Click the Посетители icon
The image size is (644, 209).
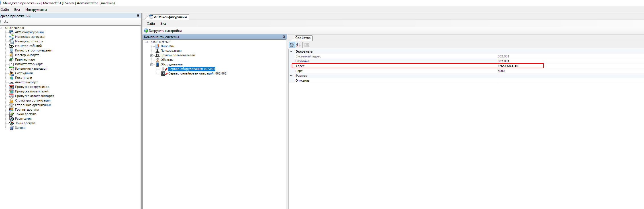click(x=11, y=78)
